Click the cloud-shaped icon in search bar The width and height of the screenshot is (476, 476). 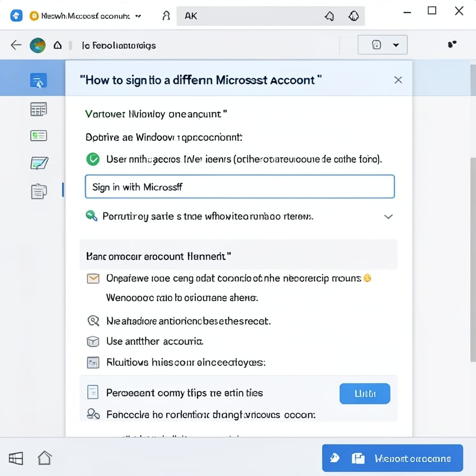tap(354, 16)
